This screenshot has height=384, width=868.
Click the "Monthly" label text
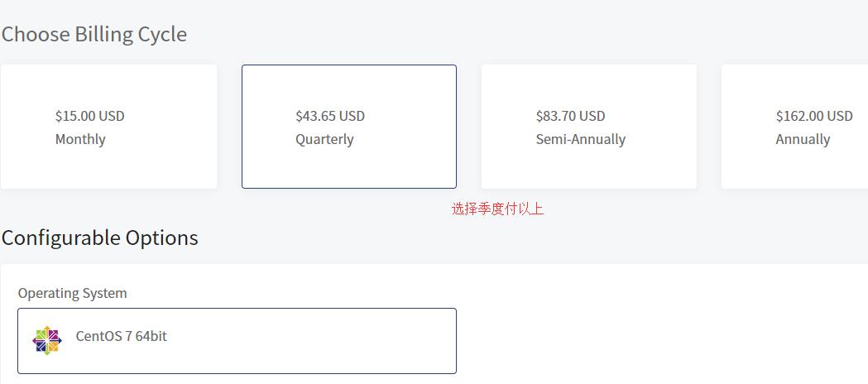(x=80, y=139)
